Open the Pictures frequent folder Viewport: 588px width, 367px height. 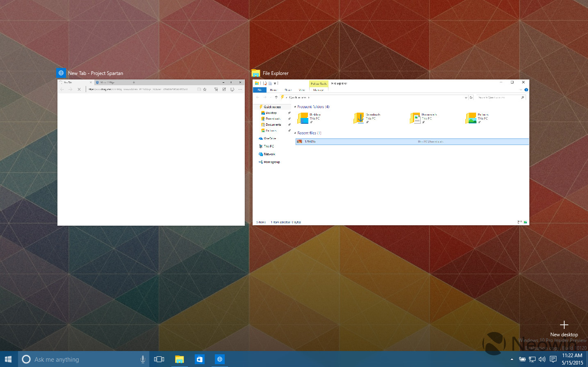[477, 118]
